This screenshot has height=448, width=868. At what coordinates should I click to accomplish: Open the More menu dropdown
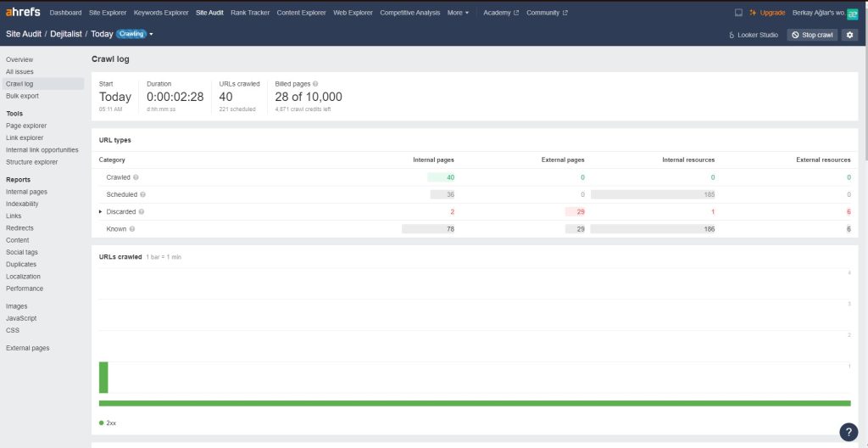pyautogui.click(x=458, y=13)
